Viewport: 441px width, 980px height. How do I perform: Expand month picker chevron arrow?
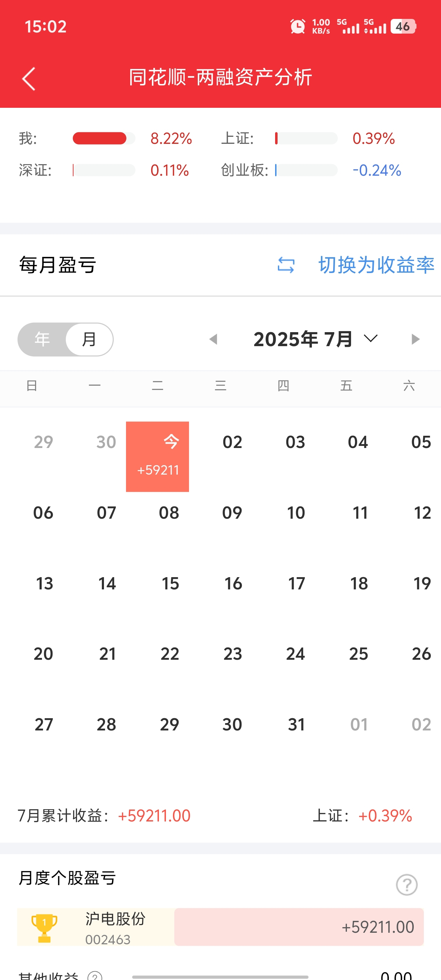[370, 338]
